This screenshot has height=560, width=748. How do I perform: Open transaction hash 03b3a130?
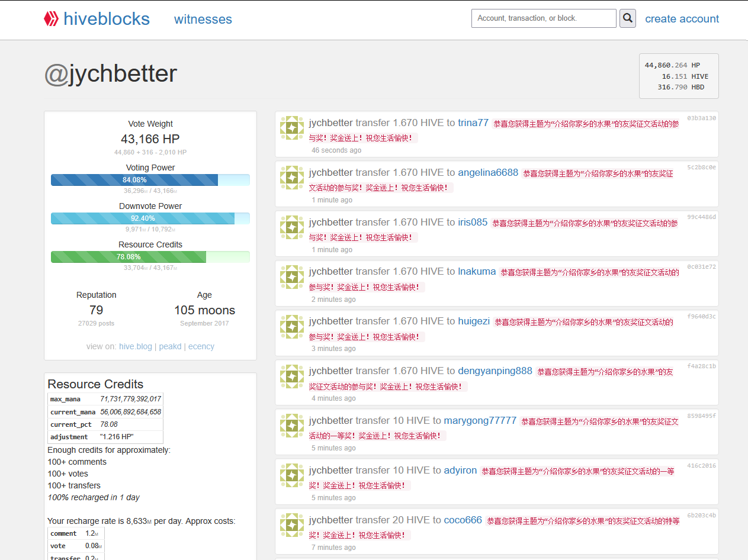pos(701,118)
